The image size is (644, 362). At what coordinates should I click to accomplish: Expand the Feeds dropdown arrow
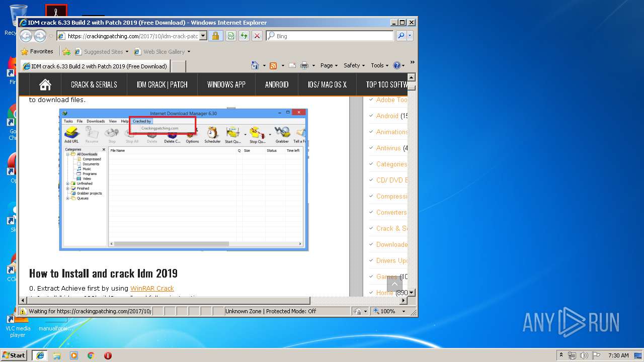[283, 65]
